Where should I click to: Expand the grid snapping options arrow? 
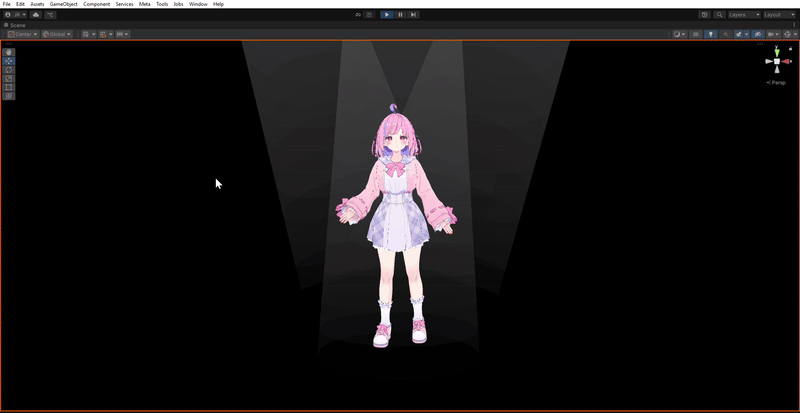(111, 34)
